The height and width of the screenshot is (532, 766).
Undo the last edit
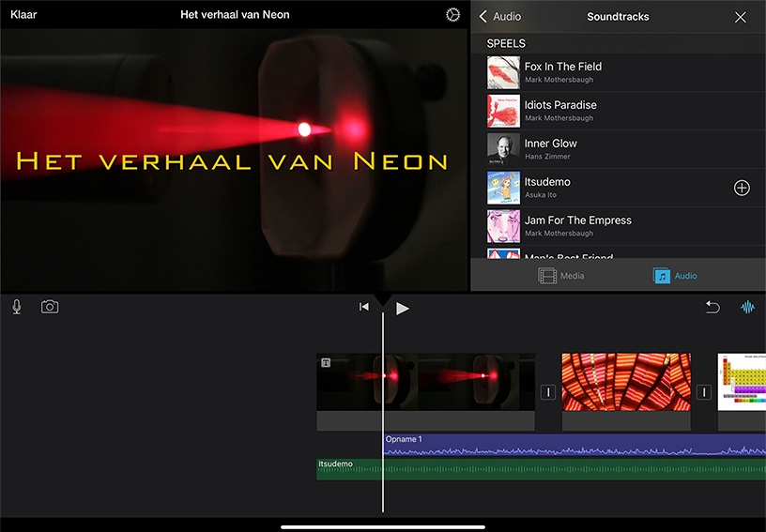(712, 307)
